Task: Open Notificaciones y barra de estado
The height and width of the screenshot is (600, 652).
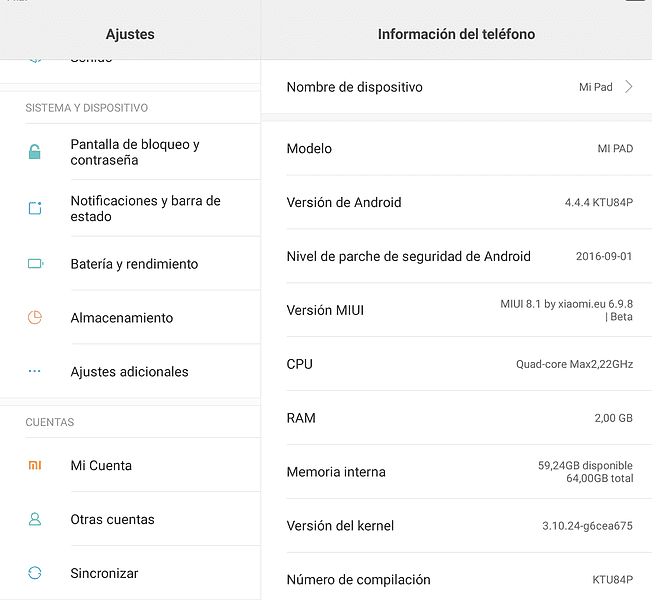Action: coord(131,208)
